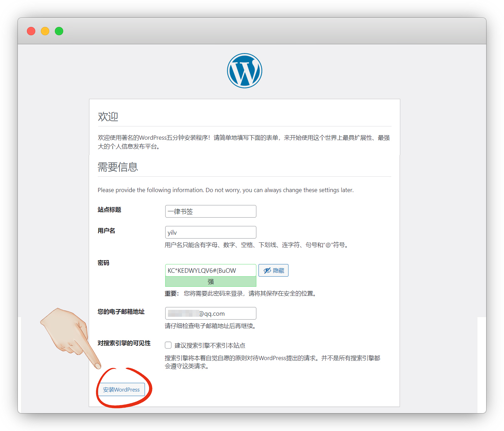Click the 建议搜索引擎不索引本站点 label text
The height and width of the screenshot is (431, 504).
click(210, 345)
